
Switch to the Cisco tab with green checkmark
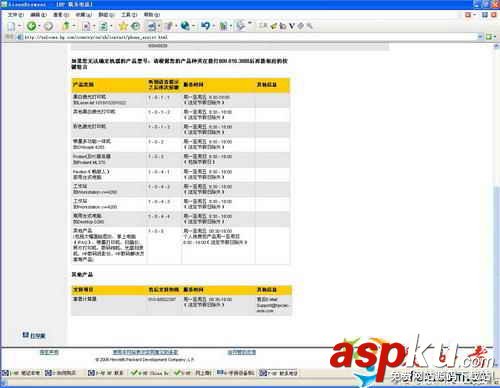(x=150, y=373)
